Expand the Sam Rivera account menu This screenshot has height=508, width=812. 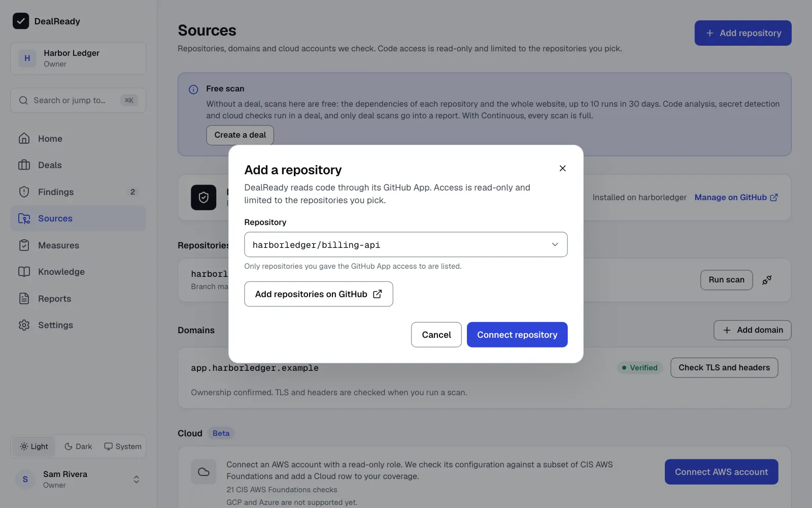[78, 480]
